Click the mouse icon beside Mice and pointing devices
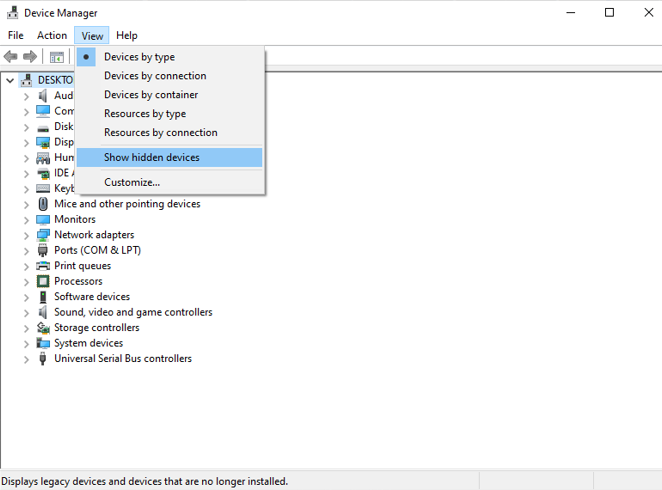The width and height of the screenshot is (662, 490). [x=43, y=204]
